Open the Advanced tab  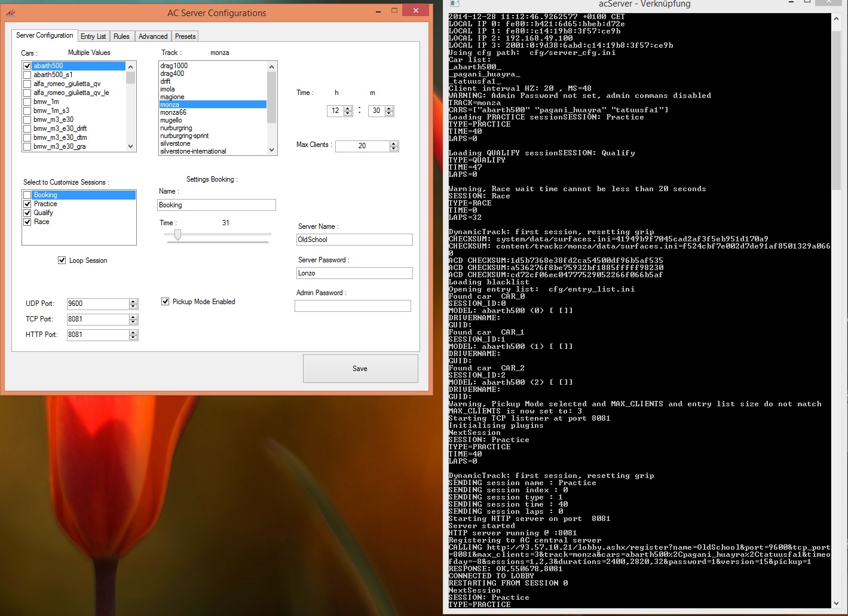[x=153, y=36]
